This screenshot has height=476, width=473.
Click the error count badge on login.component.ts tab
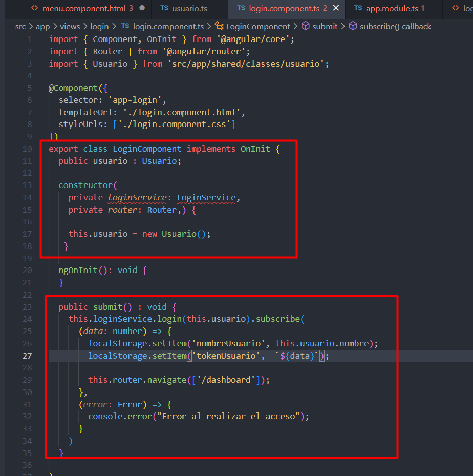point(324,8)
